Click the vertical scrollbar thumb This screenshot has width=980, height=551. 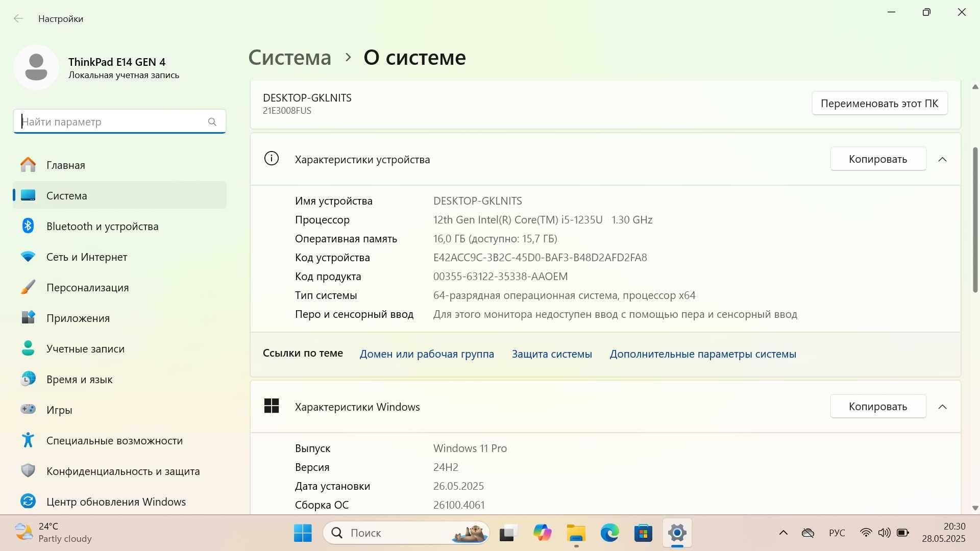pyautogui.click(x=975, y=219)
